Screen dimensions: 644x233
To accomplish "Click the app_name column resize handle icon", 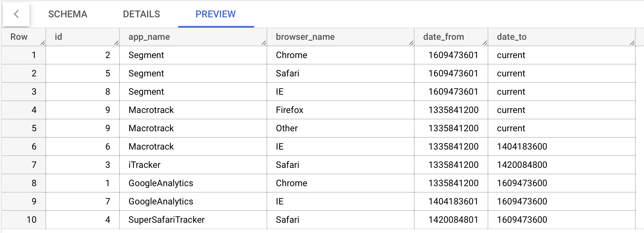I will point(264,43).
